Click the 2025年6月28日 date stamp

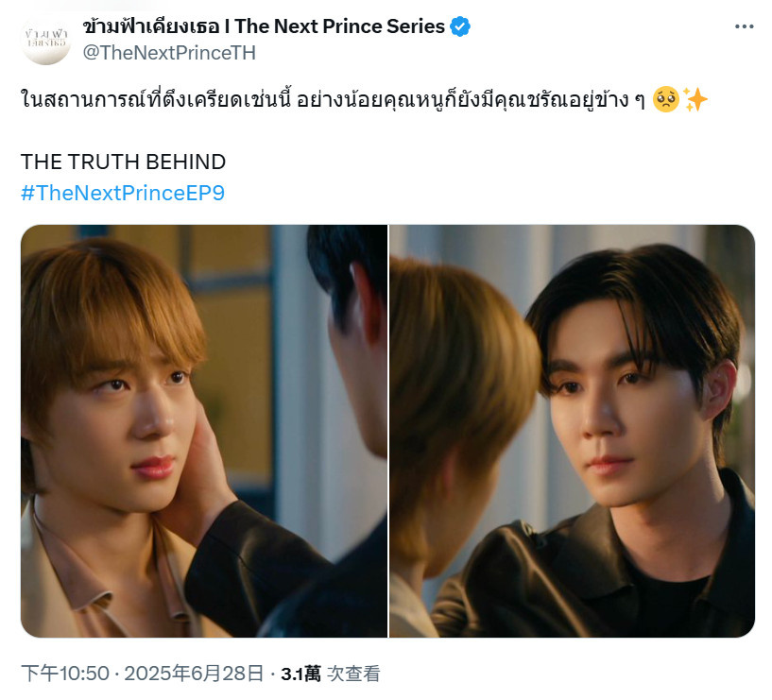pos(194,674)
